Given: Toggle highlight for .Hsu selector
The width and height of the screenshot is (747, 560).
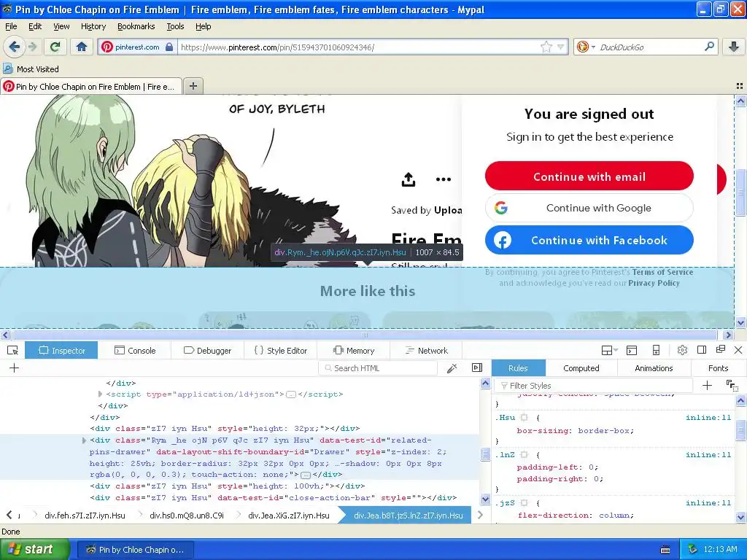Looking at the screenshot, I should coord(524,418).
